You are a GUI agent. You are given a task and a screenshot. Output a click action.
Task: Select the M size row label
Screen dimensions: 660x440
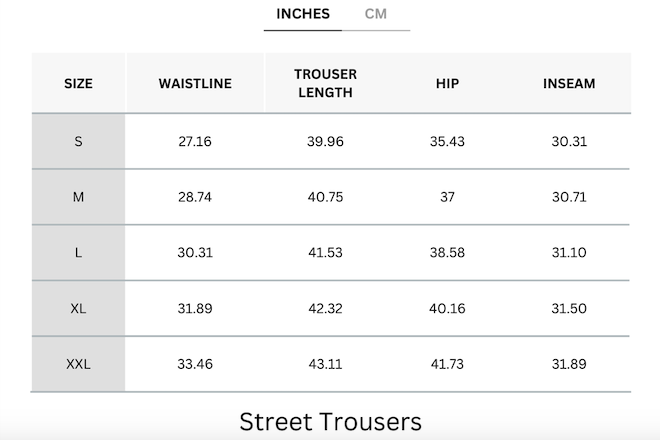coord(78,197)
